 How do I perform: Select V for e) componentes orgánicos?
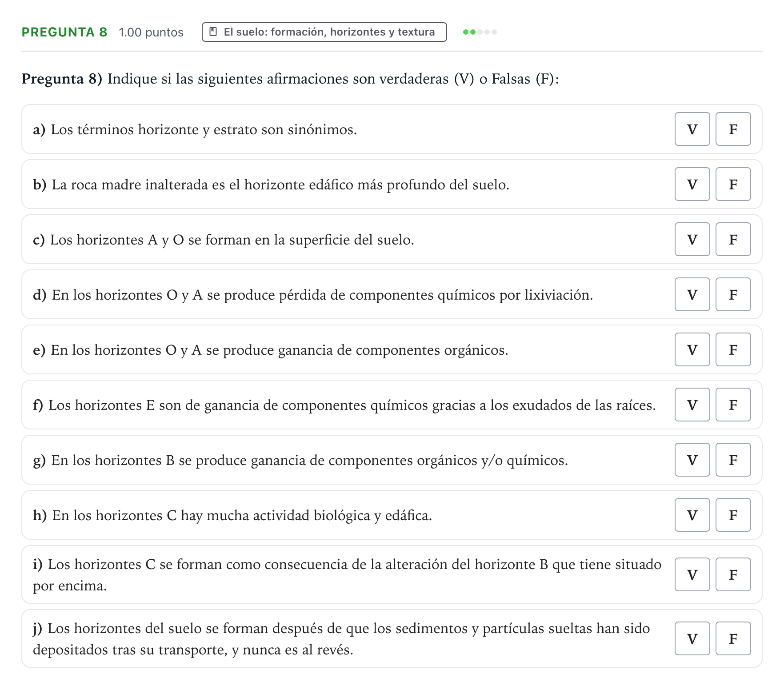tap(692, 349)
